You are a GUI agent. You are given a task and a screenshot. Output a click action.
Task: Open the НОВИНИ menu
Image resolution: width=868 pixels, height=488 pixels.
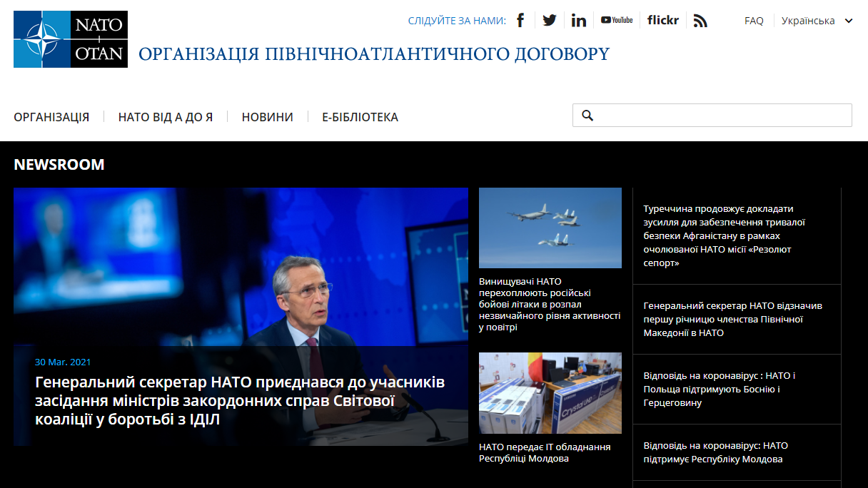point(268,117)
